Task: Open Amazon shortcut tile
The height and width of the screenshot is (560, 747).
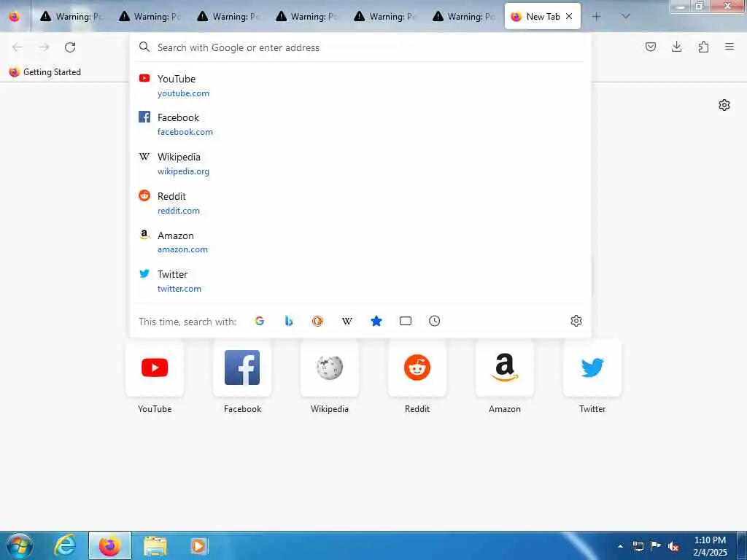Action: (505, 367)
